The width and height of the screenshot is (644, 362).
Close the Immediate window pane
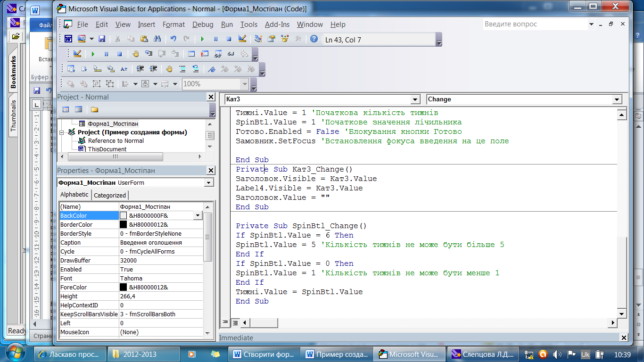[624, 337]
